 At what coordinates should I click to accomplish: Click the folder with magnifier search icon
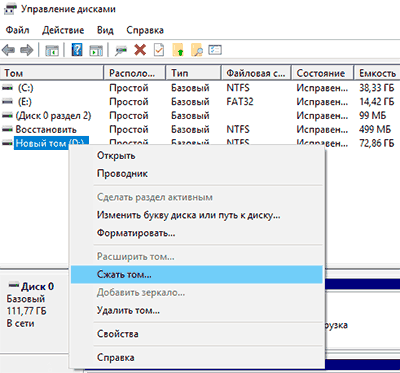coord(197,50)
